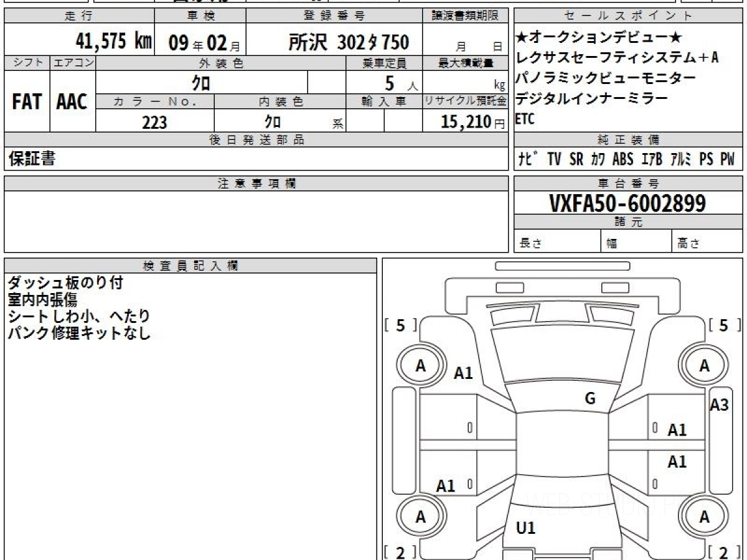Click the top-left wheel circle marked A
This screenshot has height=560, width=747.
(x=420, y=366)
